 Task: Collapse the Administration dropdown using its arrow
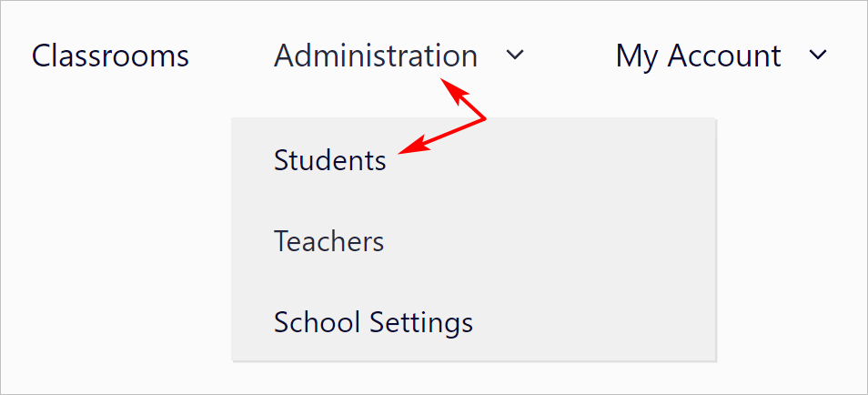click(515, 55)
